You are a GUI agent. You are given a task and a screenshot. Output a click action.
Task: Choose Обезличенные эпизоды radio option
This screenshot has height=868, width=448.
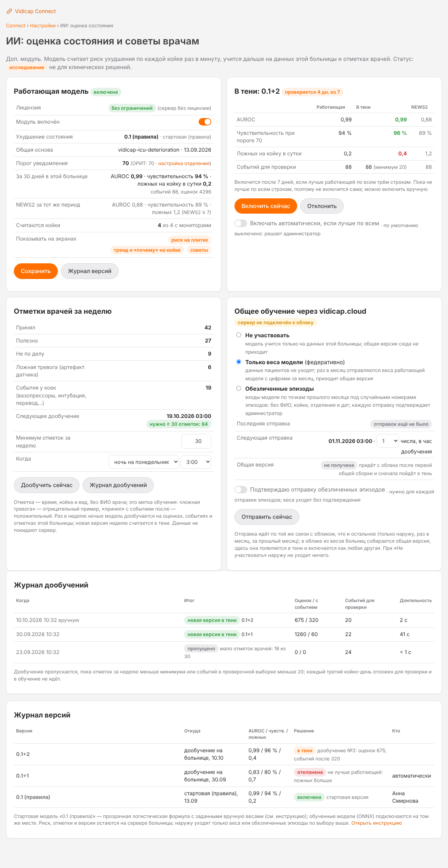coord(239,388)
